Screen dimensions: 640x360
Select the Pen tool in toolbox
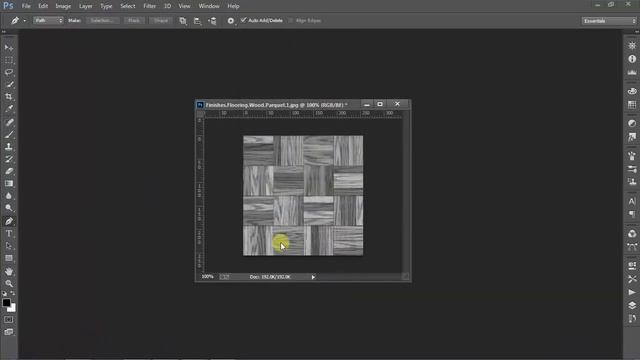[9, 221]
